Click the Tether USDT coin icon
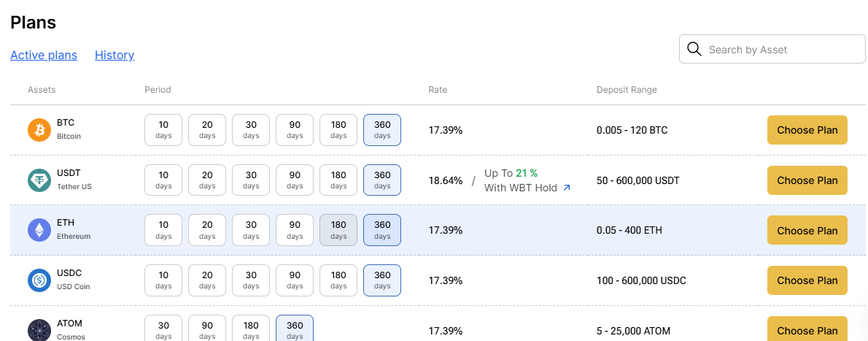This screenshot has width=868, height=341. point(39,180)
